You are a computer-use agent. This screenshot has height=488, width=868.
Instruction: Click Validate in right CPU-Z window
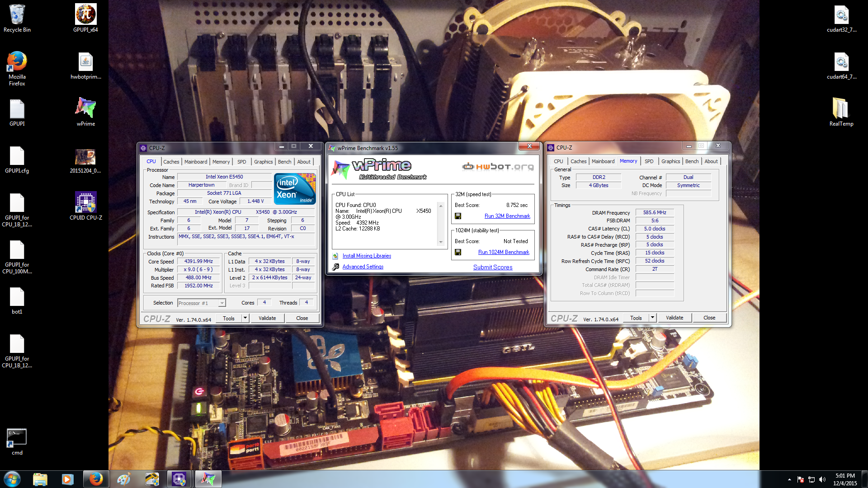tap(675, 318)
